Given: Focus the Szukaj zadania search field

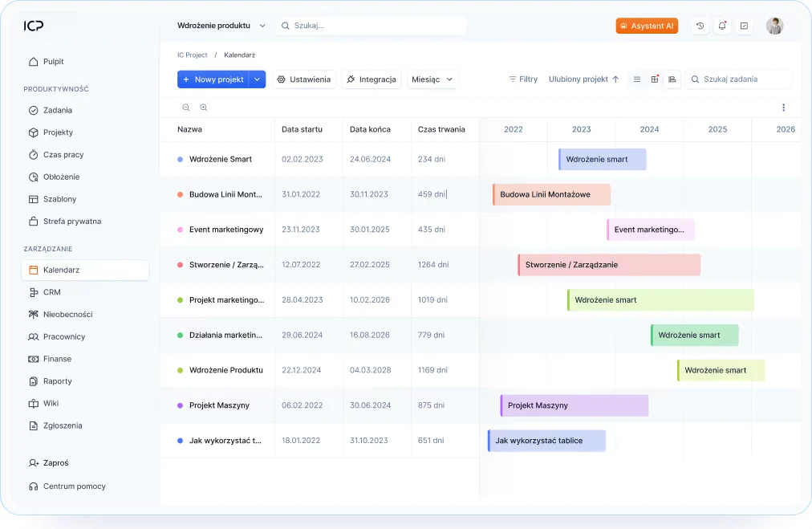Looking at the screenshot, I should coord(738,79).
